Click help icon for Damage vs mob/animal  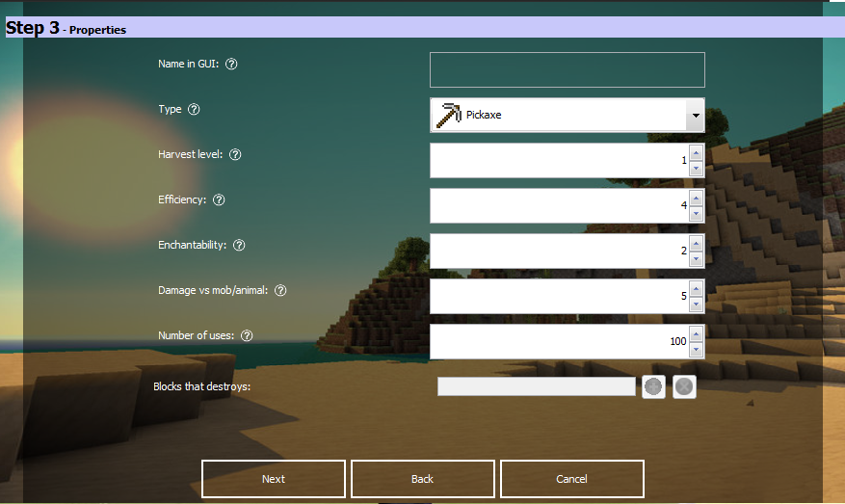click(x=280, y=290)
